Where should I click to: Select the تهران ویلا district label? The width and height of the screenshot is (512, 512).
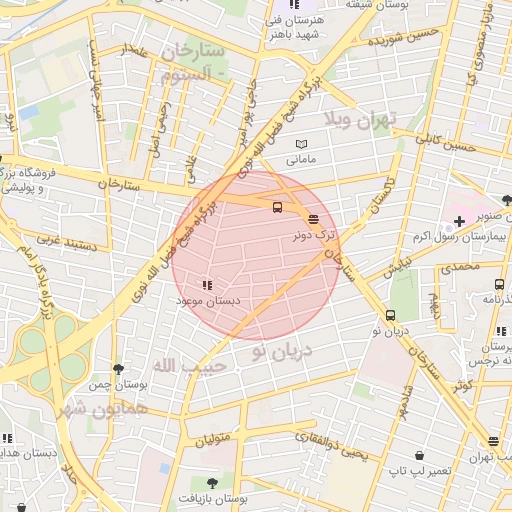click(360, 119)
